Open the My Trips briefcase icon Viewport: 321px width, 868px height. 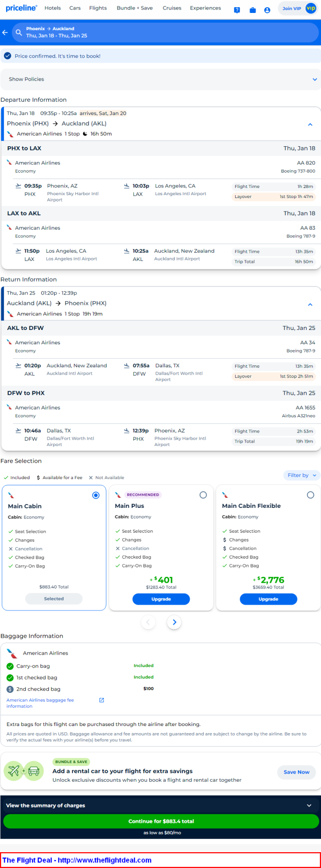tap(252, 10)
